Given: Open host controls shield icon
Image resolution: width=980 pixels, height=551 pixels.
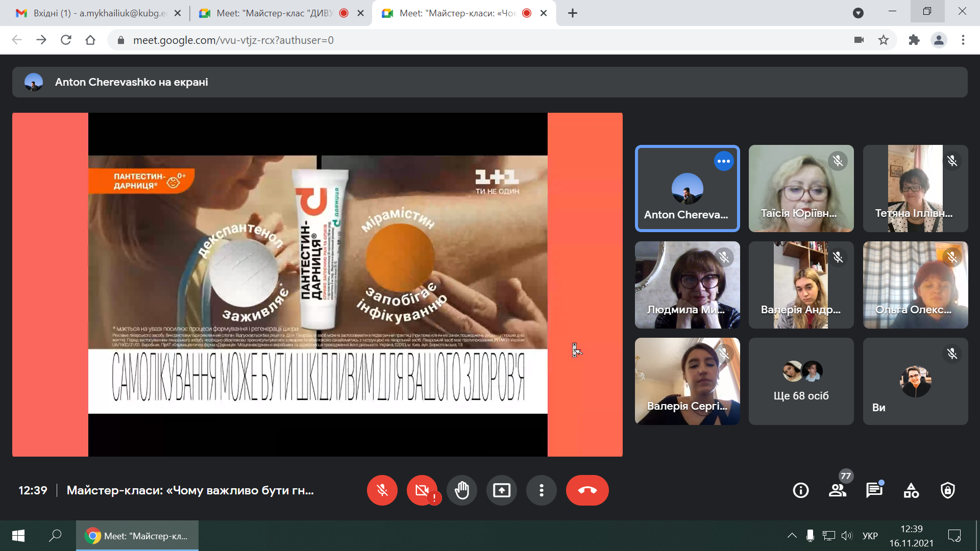Looking at the screenshot, I should (948, 490).
